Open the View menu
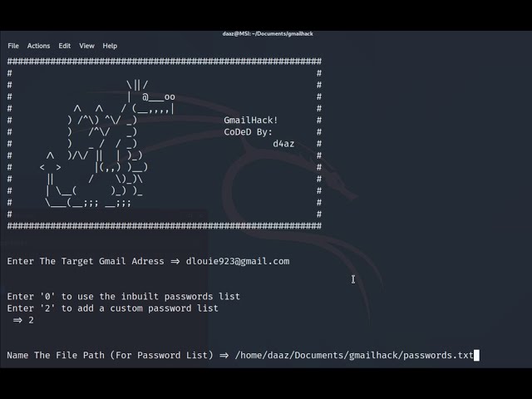The width and height of the screenshot is (532, 399). 86,46
